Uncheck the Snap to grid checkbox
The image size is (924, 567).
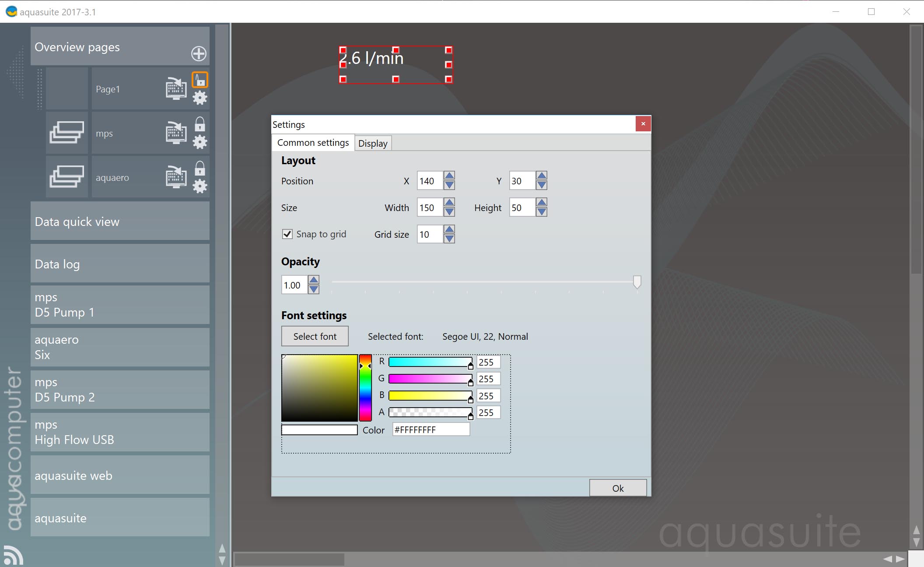coord(287,234)
